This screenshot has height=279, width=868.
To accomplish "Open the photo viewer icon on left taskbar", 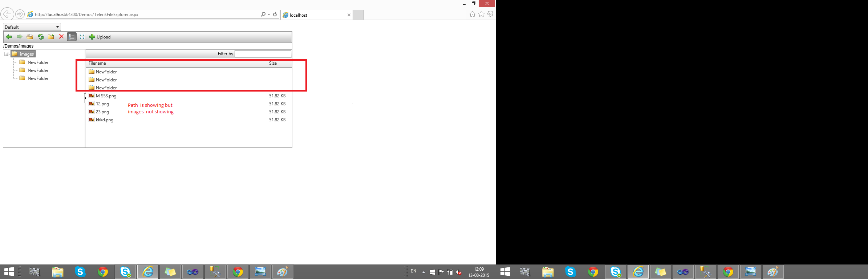I will point(260,271).
